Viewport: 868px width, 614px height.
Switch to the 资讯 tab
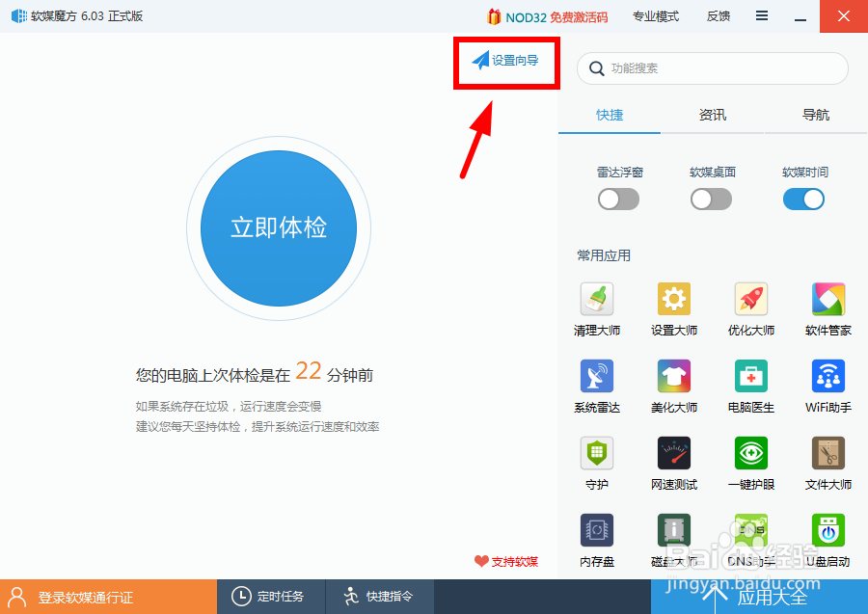pos(712,115)
